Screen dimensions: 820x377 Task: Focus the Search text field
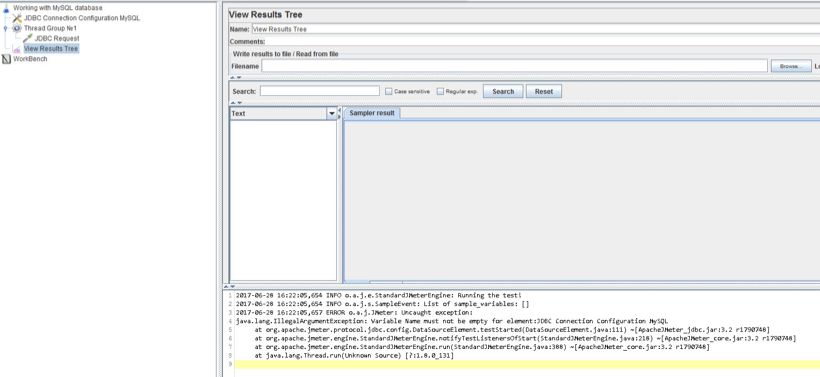click(320, 91)
